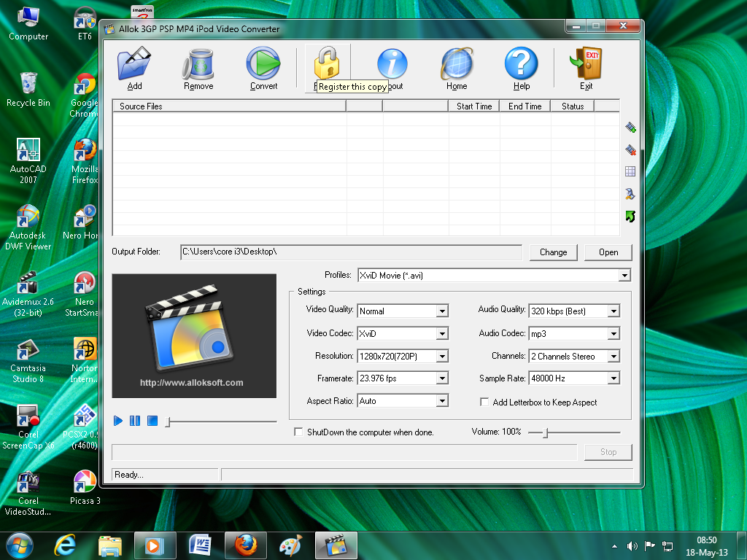This screenshot has height=560, width=747.
Task: Open the Video Codec dropdown
Action: click(x=442, y=333)
